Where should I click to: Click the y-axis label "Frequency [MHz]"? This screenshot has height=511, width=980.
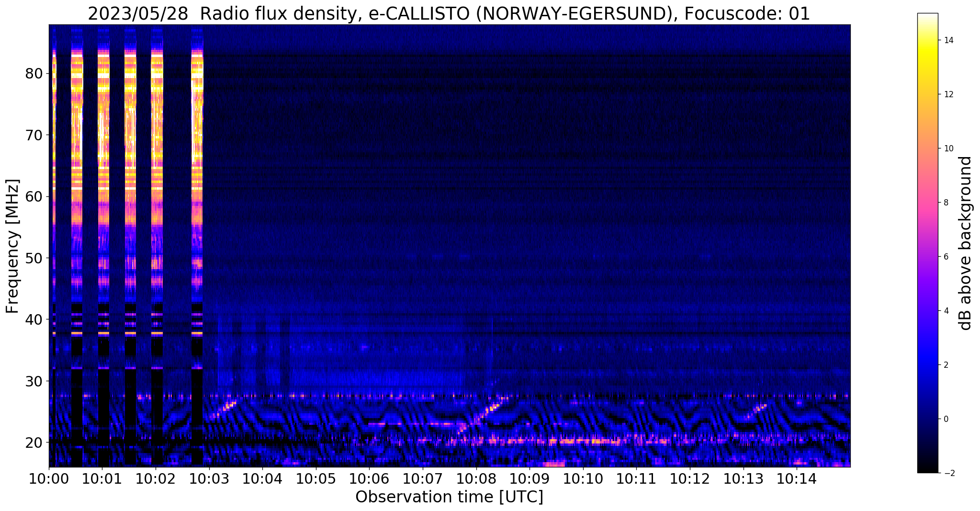pos(13,246)
